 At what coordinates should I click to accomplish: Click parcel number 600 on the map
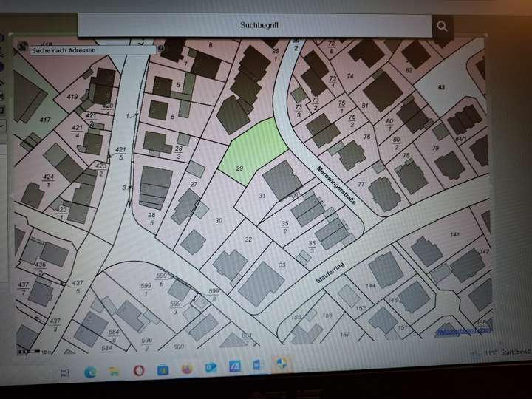pyautogui.click(x=179, y=347)
